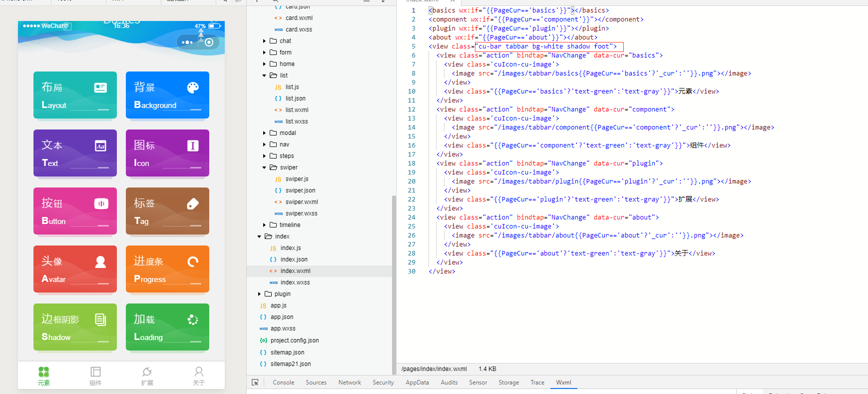Open the Layout card in the simulator

click(x=75, y=95)
